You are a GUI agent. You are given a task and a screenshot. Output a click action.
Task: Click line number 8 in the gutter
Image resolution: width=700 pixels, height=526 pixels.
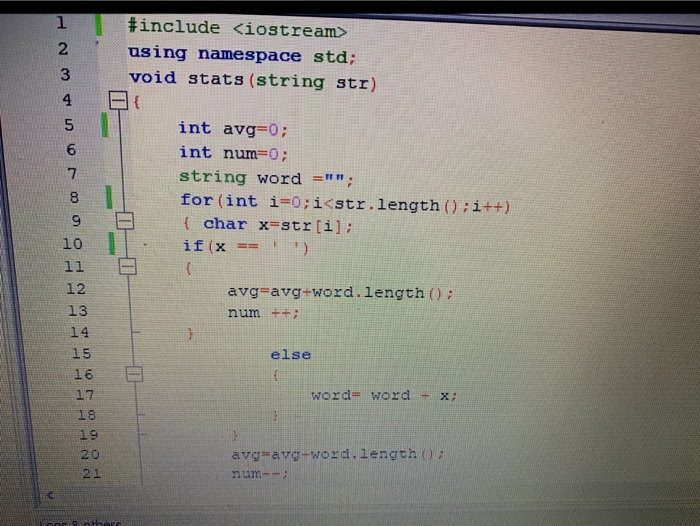[75, 197]
